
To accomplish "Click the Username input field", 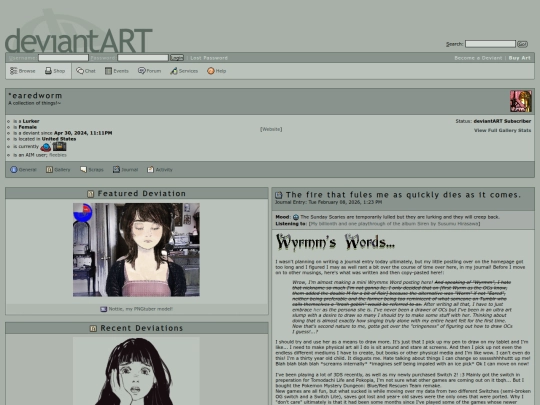I will coord(63,58).
